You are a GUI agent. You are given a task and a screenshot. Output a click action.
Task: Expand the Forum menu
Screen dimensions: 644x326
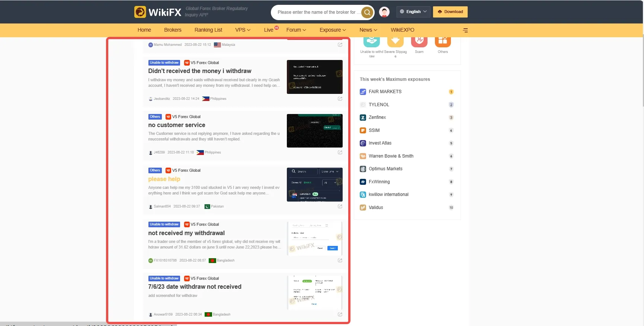(296, 30)
